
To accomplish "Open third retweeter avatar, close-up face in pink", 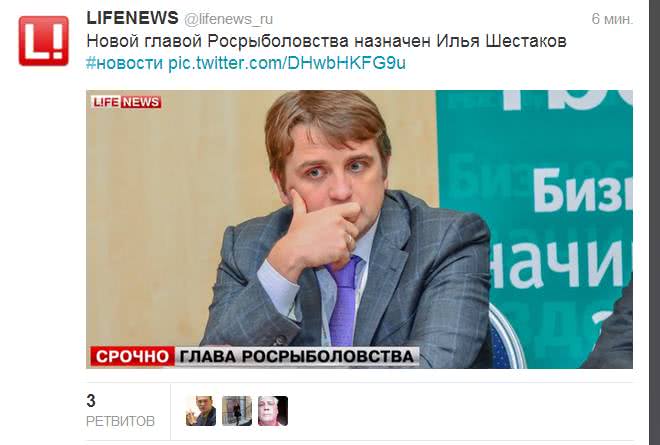I will point(273,411).
